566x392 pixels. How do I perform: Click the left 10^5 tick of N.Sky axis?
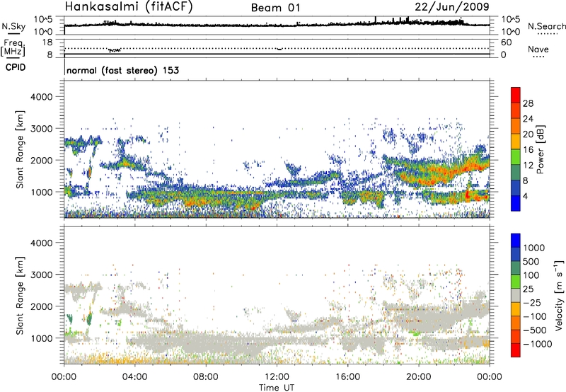coord(43,19)
